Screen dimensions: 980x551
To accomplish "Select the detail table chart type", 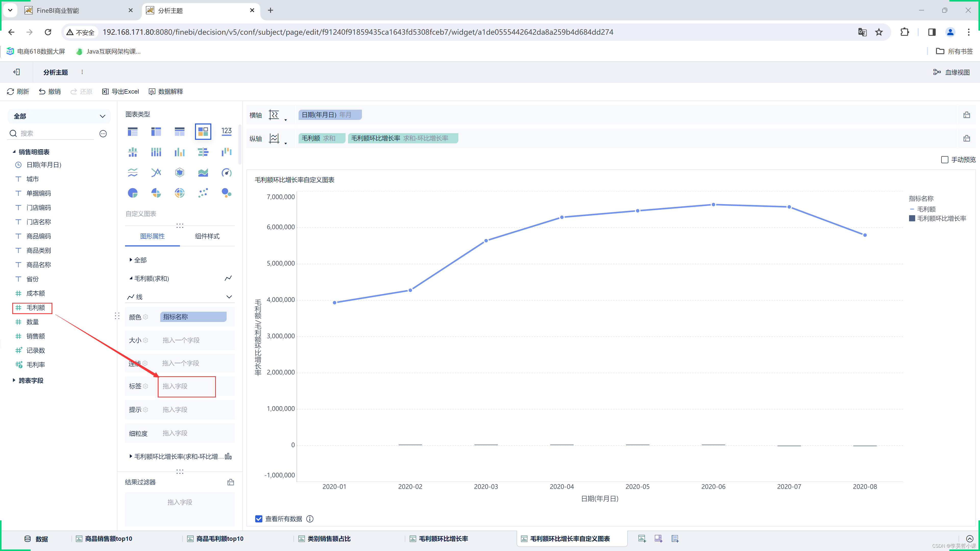I will tap(180, 132).
